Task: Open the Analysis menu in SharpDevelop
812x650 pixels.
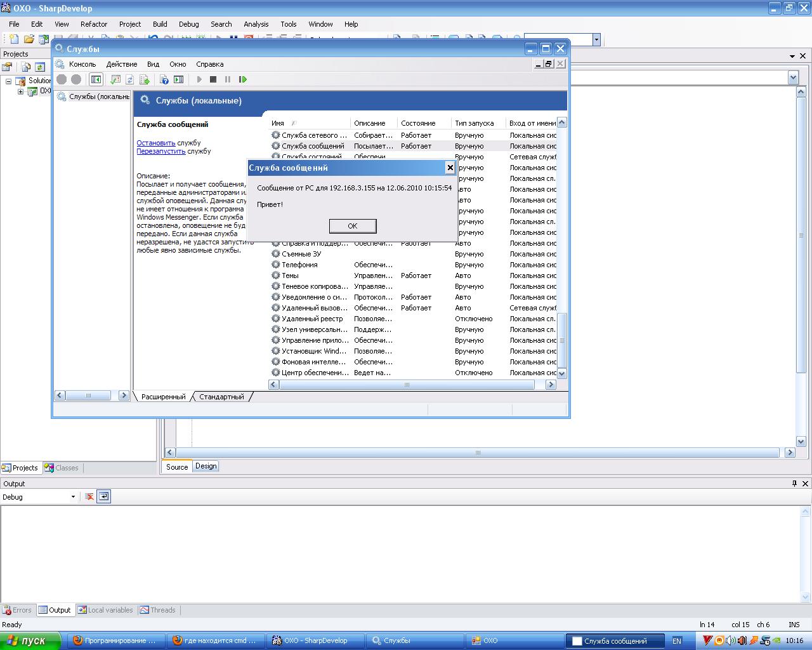Action: click(256, 24)
